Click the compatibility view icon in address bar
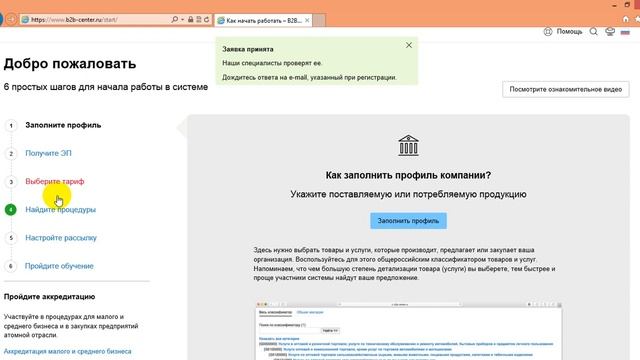The image size is (640, 360). 199,19
